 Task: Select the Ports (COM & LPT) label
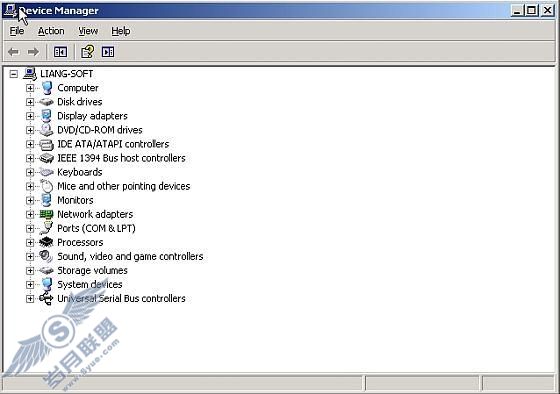click(x=96, y=228)
